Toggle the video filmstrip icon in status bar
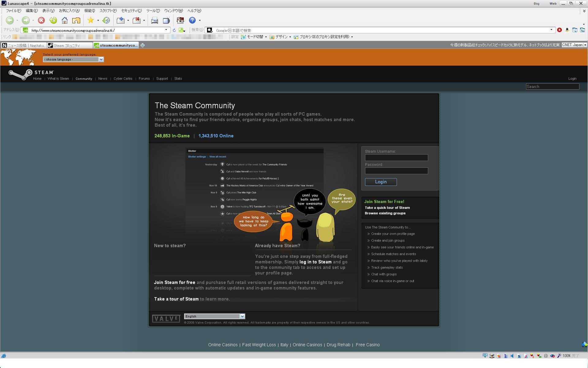Viewport: 588px width, 368px height. click(506, 356)
